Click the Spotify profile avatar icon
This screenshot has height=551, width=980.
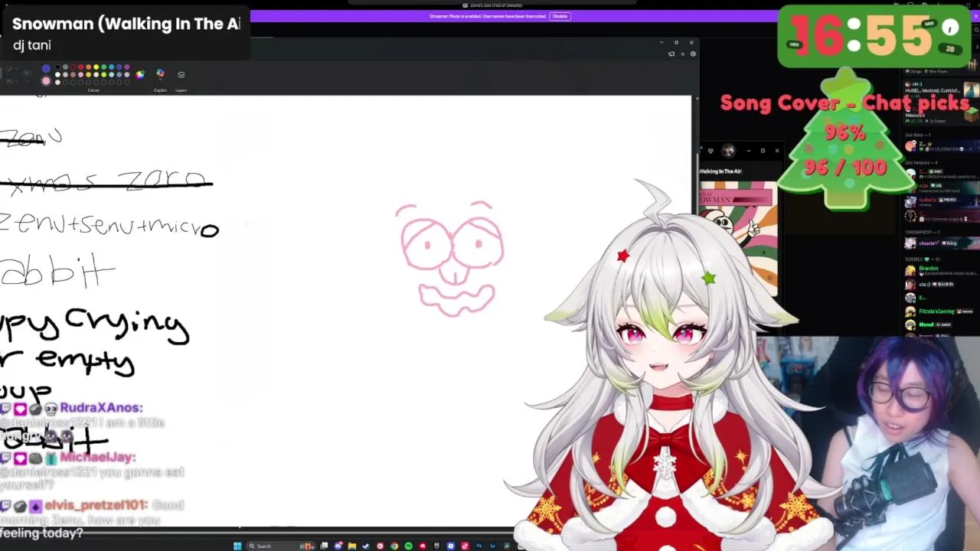tap(728, 151)
